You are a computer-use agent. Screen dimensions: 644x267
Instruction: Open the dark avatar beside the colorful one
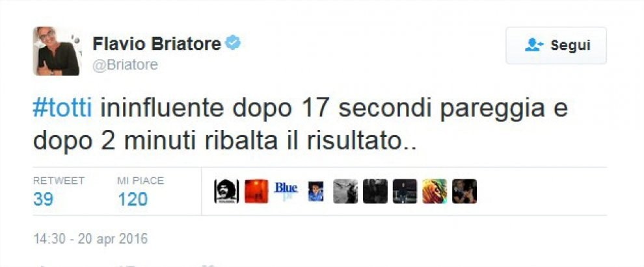[x=405, y=192]
